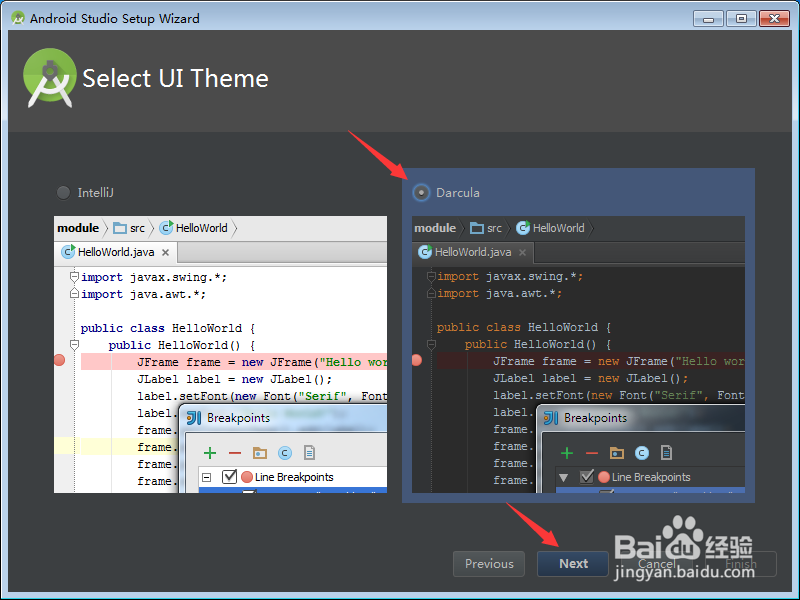Image resolution: width=800 pixels, height=600 pixels.
Task: Click the Android Studio logo in header
Action: pyautogui.click(x=49, y=78)
